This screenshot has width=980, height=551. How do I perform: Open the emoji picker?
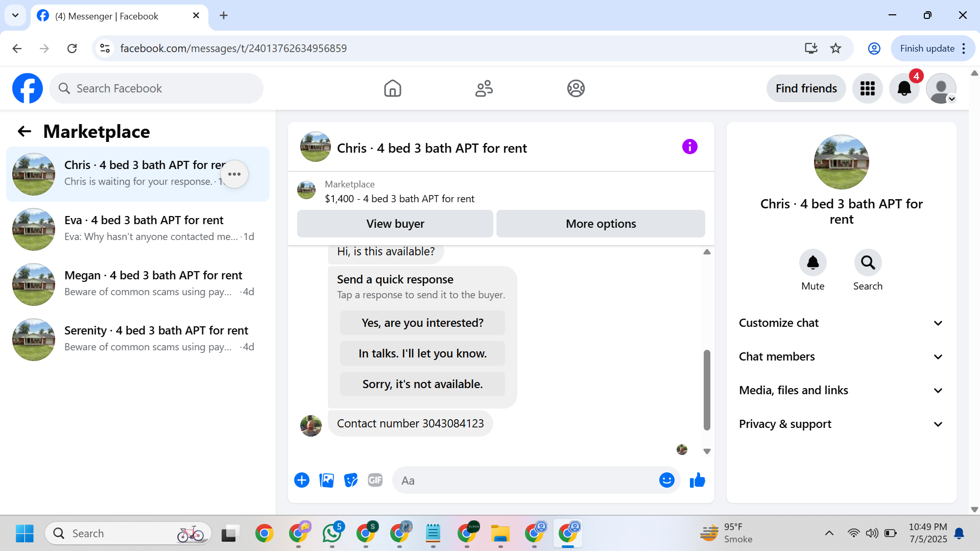tap(666, 480)
